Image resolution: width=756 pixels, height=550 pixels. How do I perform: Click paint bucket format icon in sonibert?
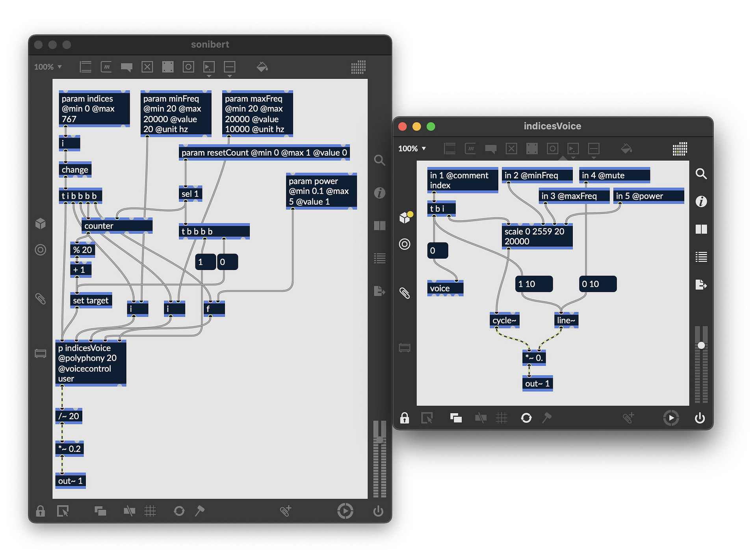[262, 67]
